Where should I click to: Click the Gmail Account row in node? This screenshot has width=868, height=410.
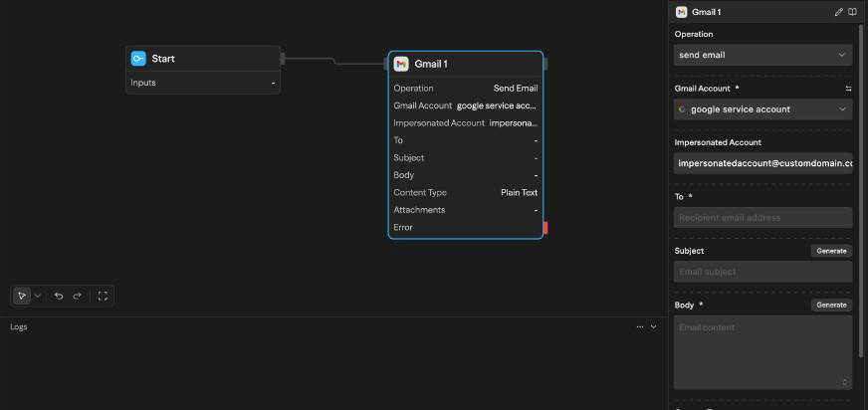466,105
